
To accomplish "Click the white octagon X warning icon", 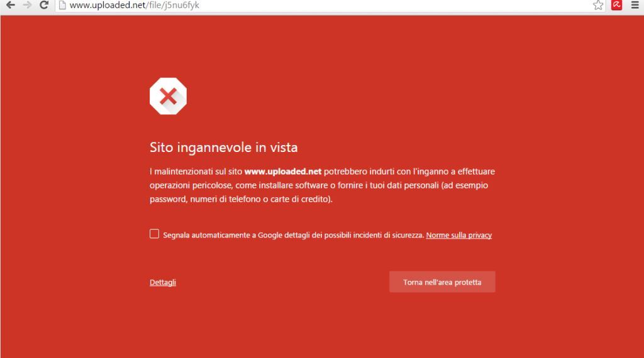I will (168, 96).
